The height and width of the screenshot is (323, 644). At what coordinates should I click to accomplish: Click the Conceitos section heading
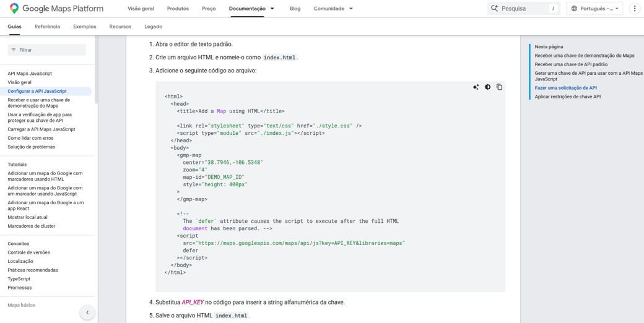(x=19, y=243)
